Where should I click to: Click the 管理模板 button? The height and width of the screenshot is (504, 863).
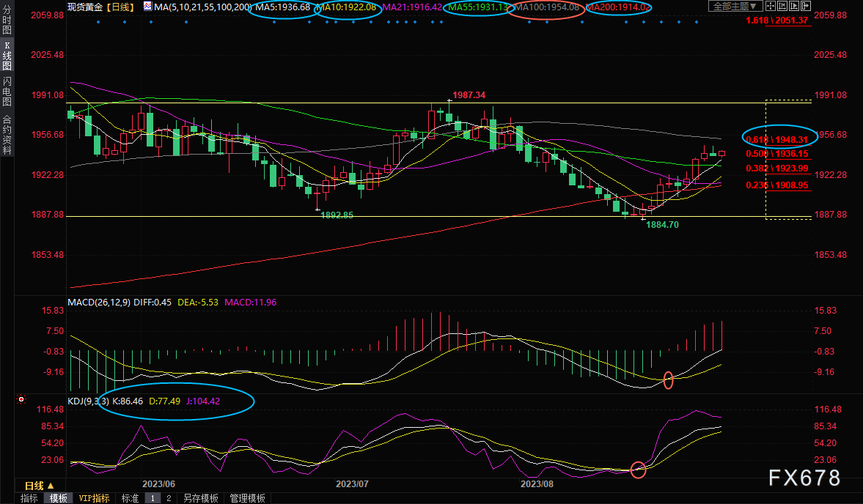pos(247,498)
